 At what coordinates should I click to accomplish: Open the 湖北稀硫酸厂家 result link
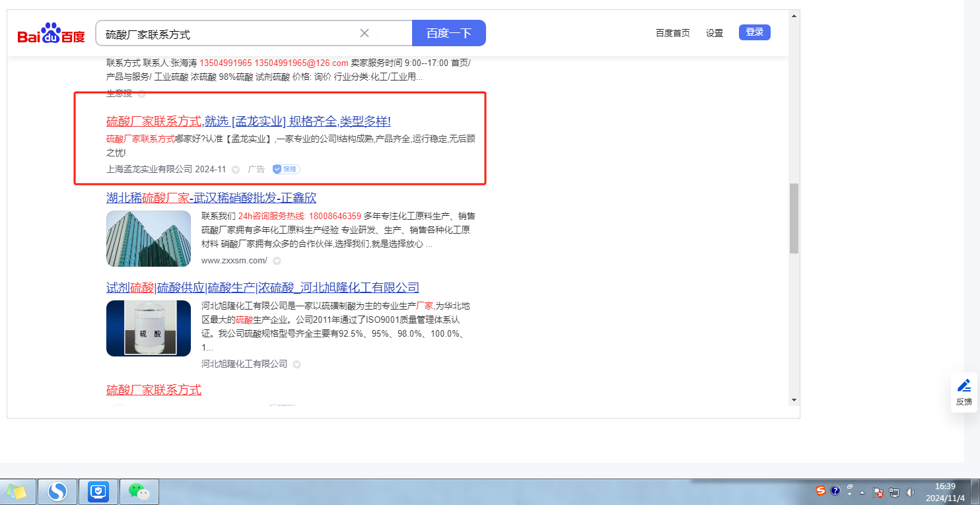coord(211,197)
